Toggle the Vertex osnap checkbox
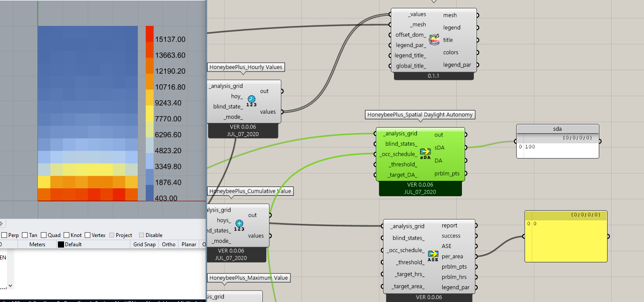644x302 pixels. (x=88, y=235)
